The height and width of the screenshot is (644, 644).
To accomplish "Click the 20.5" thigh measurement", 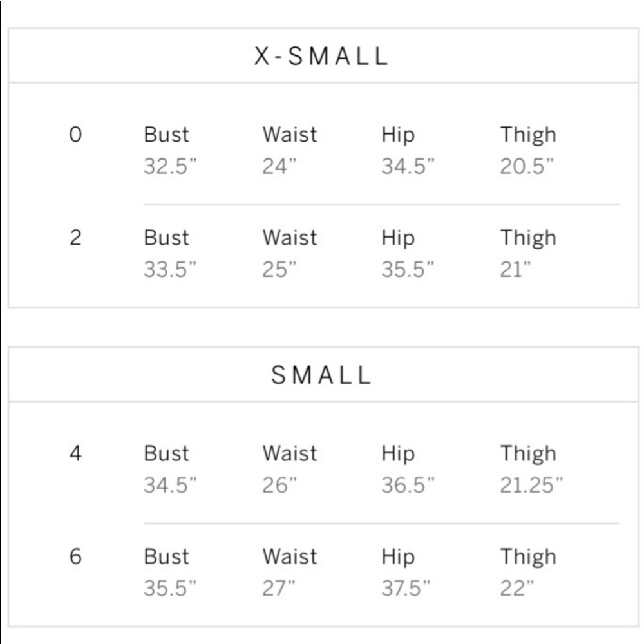I will click(x=526, y=167).
